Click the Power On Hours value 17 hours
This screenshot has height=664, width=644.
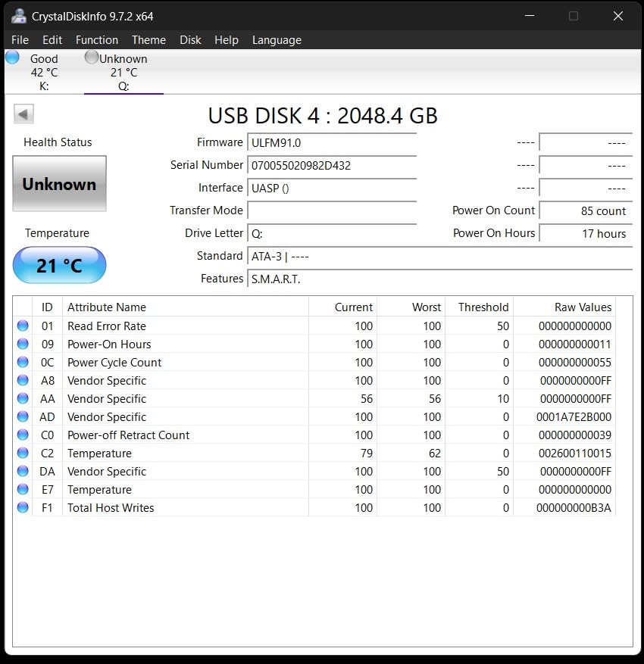click(586, 233)
